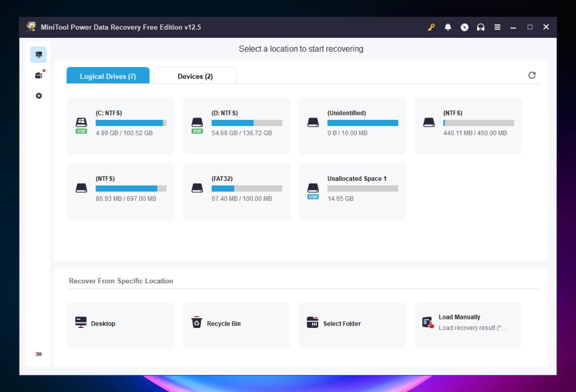This screenshot has height=392, width=576.
Task: Click Load Manually recovery result option
Action: [x=468, y=325]
